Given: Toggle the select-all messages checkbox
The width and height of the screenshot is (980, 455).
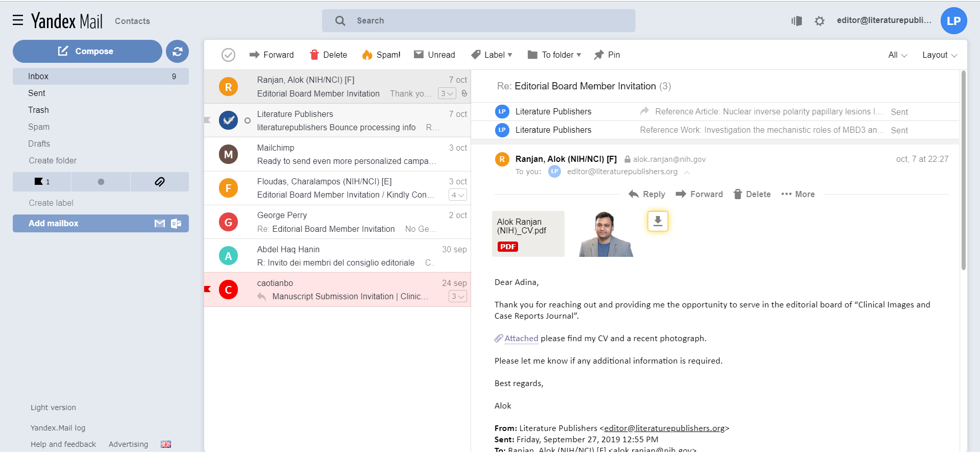Looking at the screenshot, I should point(228,55).
